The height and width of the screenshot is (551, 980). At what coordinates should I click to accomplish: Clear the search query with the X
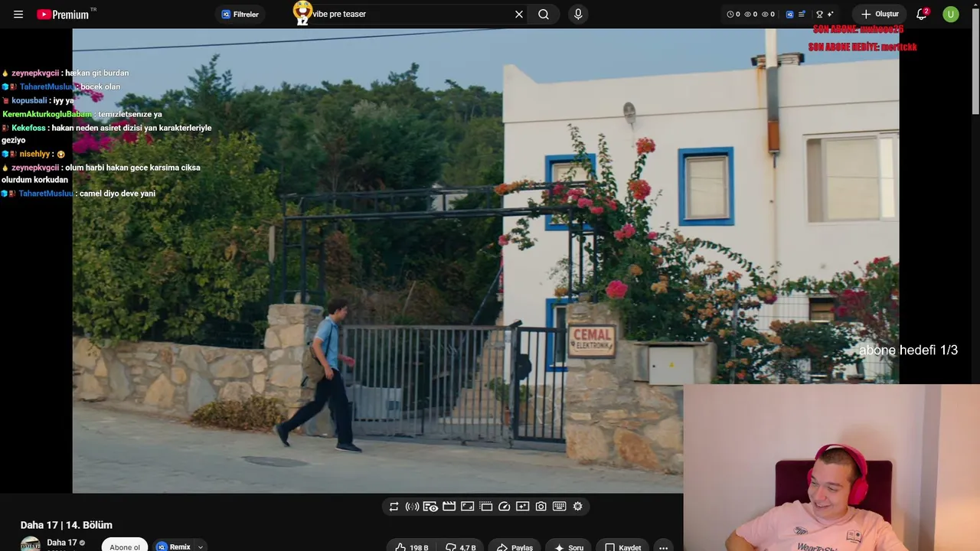(x=519, y=15)
